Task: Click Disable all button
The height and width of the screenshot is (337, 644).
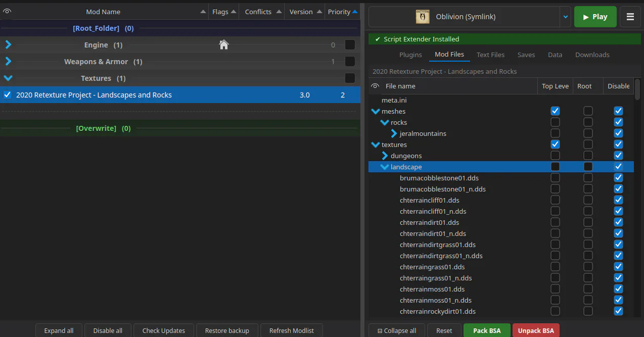Action: [108, 330]
